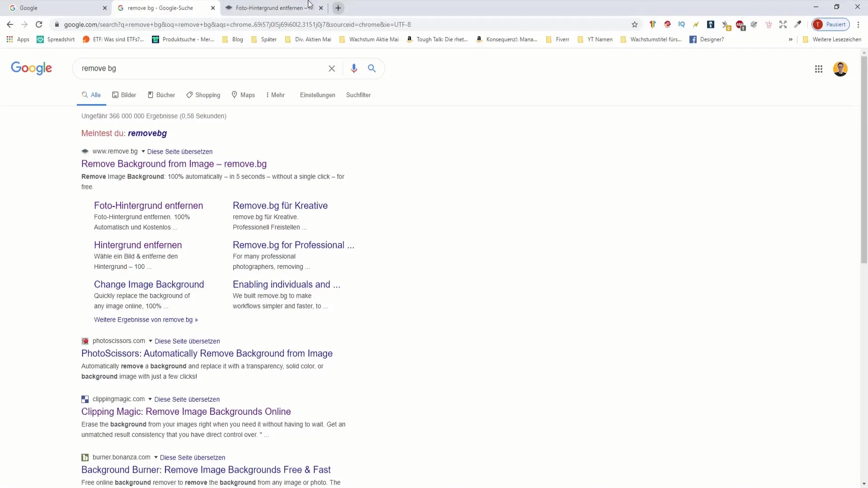Open the Blog bookmark folder

click(x=233, y=39)
